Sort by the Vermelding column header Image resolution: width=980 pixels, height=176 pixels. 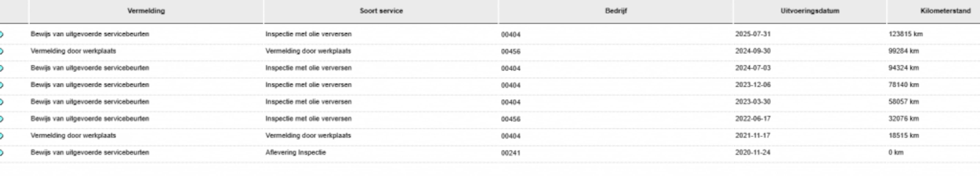tap(146, 11)
